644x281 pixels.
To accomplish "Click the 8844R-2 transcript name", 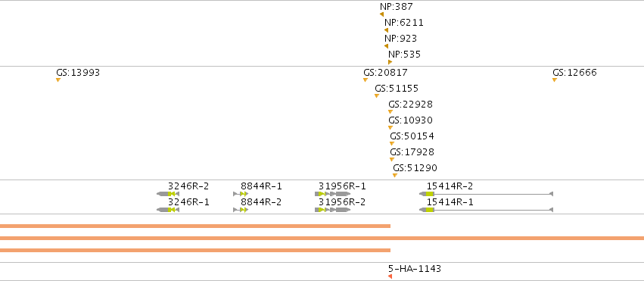I will (261, 202).
